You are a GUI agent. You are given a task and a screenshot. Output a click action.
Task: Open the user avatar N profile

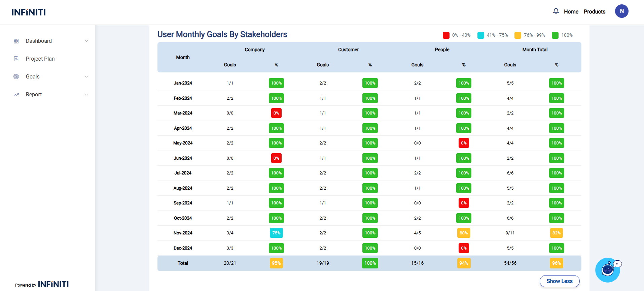(x=621, y=11)
